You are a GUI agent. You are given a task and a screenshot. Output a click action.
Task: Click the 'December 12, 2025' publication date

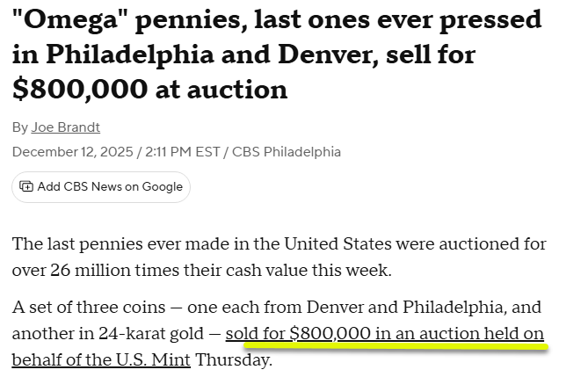(73, 152)
